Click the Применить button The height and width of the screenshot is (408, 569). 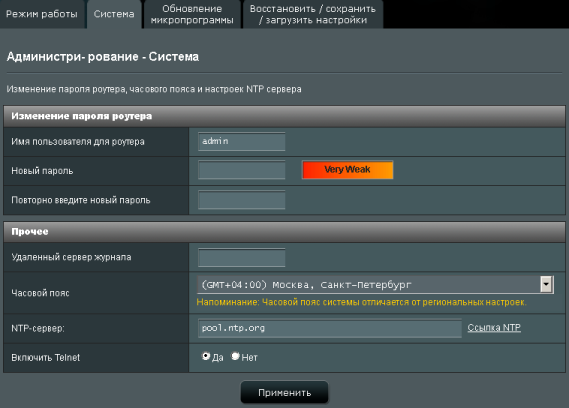[284, 392]
